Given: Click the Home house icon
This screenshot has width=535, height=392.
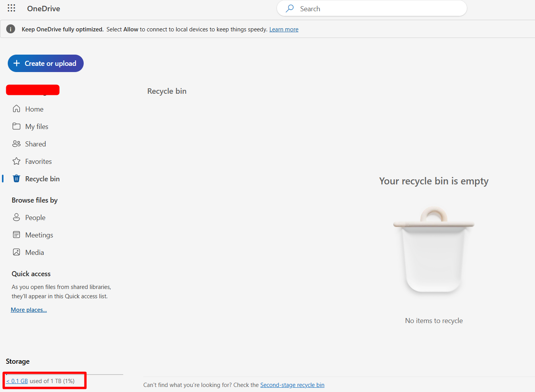Looking at the screenshot, I should pos(16,109).
